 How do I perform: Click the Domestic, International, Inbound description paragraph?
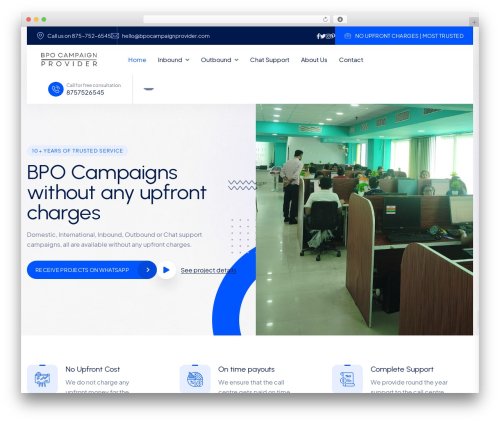[x=114, y=239]
